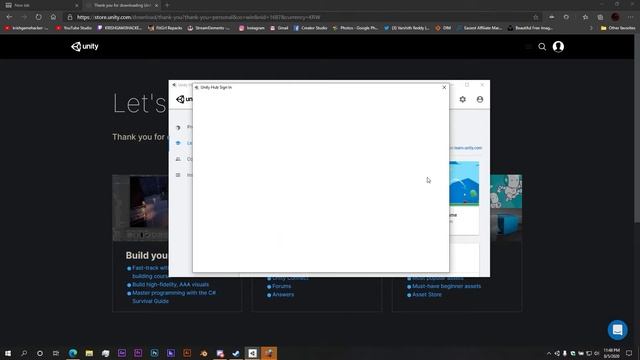
Task: Click Master programming with the C# link
Action: 174,293
